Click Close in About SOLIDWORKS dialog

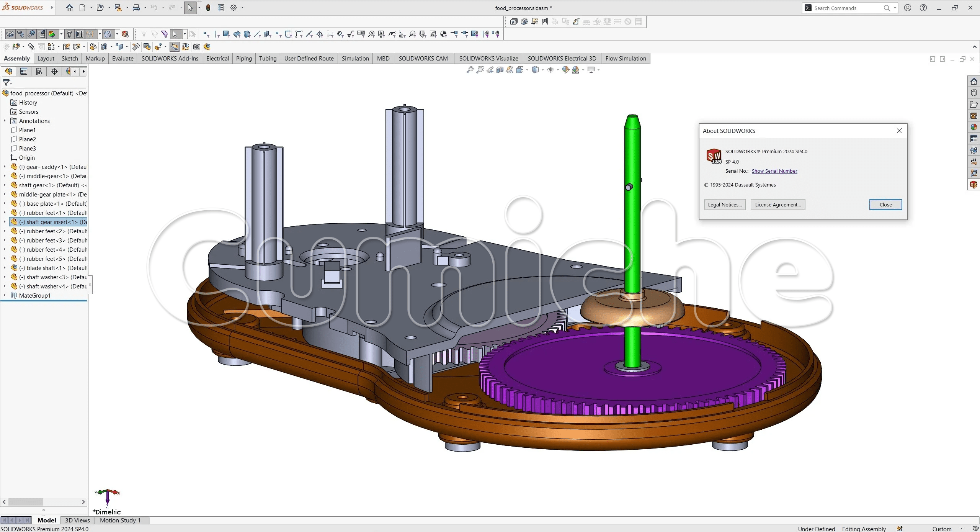click(885, 205)
